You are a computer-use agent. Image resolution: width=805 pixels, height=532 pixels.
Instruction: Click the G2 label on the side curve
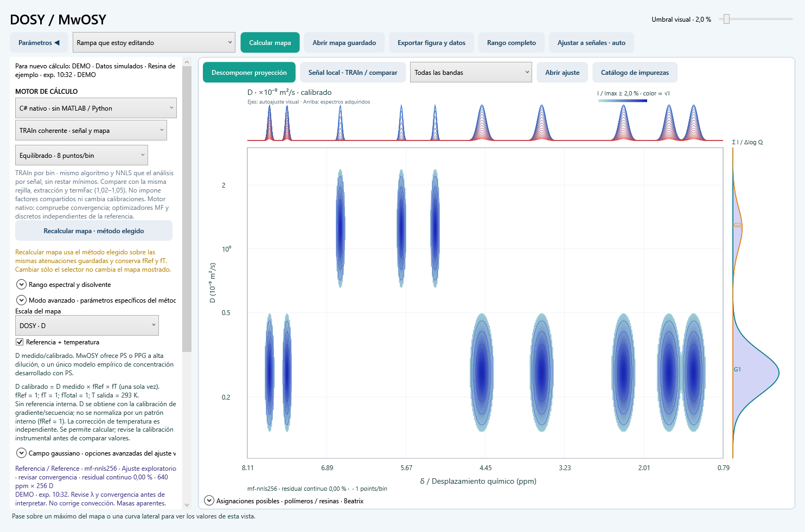(738, 225)
